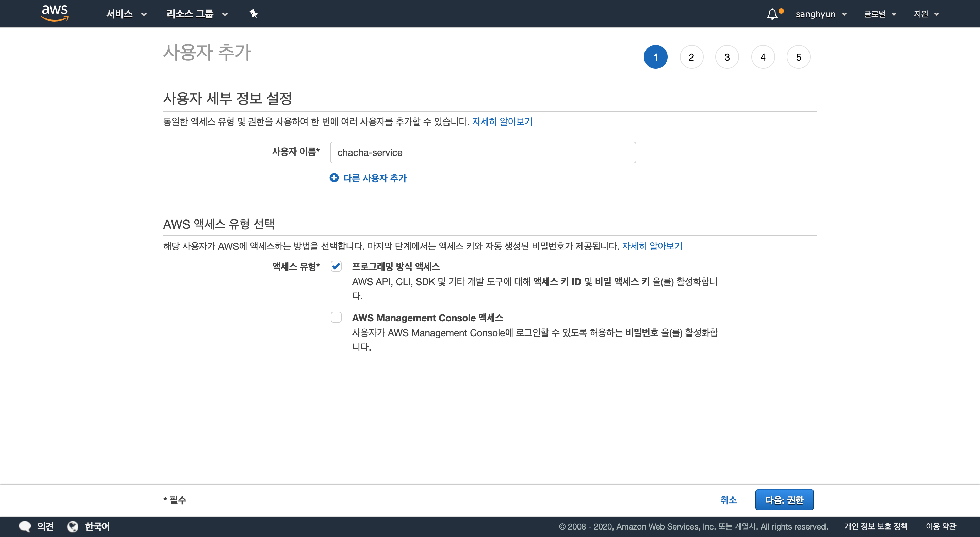Open the sanghyun account dropdown
Image resolution: width=980 pixels, height=537 pixels.
821,14
